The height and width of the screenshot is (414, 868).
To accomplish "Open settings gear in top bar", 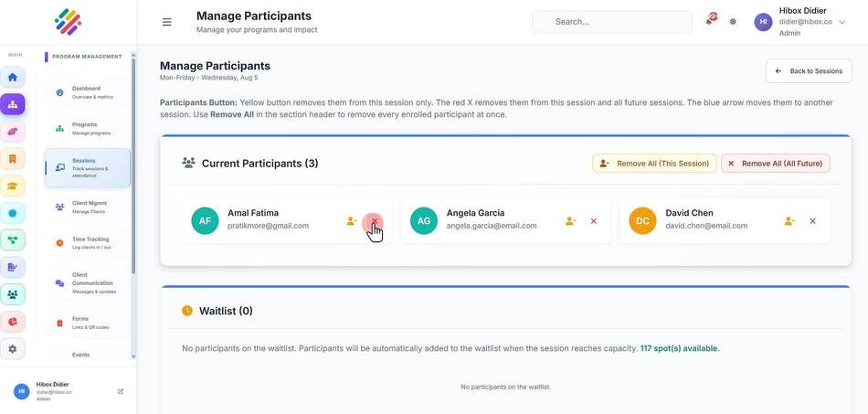I will (733, 22).
